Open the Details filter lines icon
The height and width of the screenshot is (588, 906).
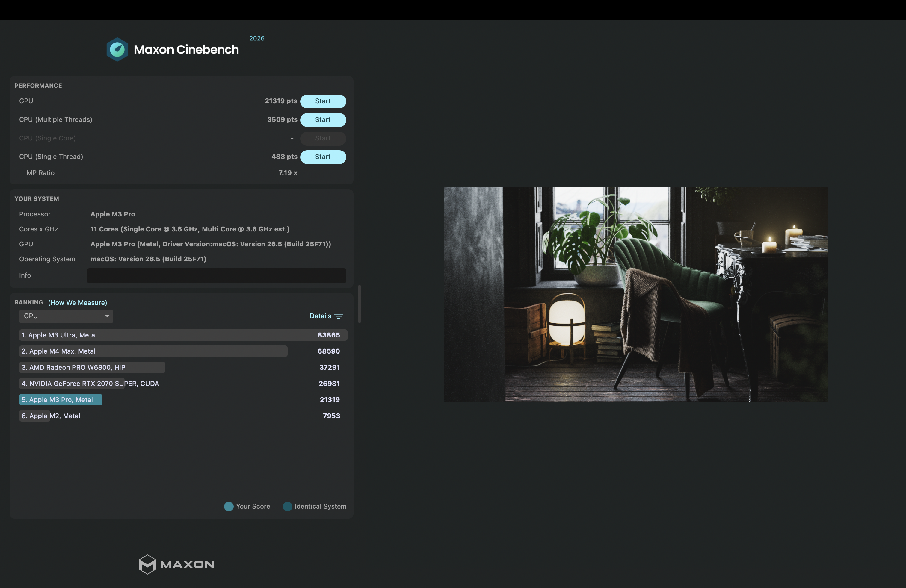pyautogui.click(x=339, y=316)
